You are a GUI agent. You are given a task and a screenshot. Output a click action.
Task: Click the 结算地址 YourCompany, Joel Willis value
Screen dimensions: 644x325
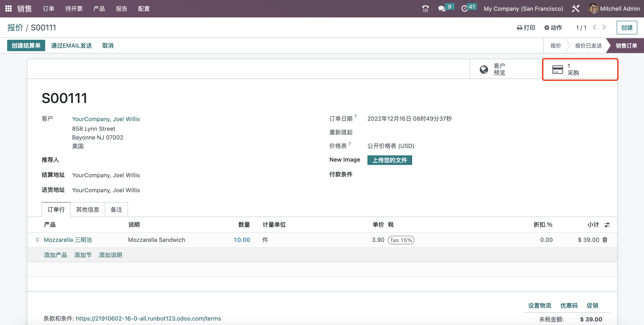tap(106, 175)
